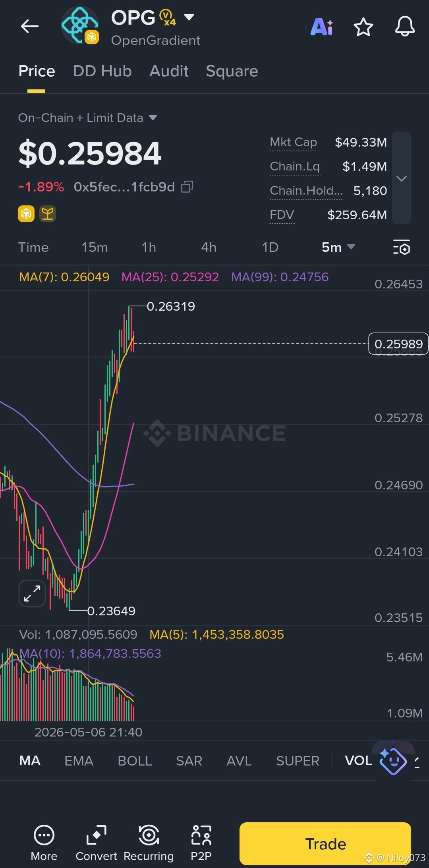Open the floating chatbot assistant icon
The image size is (429, 868).
(393, 761)
